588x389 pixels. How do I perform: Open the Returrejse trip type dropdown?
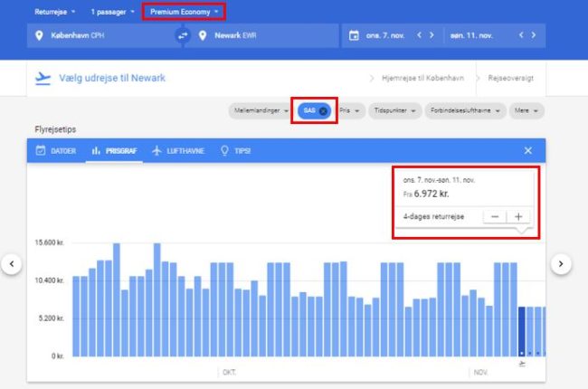tap(55, 13)
